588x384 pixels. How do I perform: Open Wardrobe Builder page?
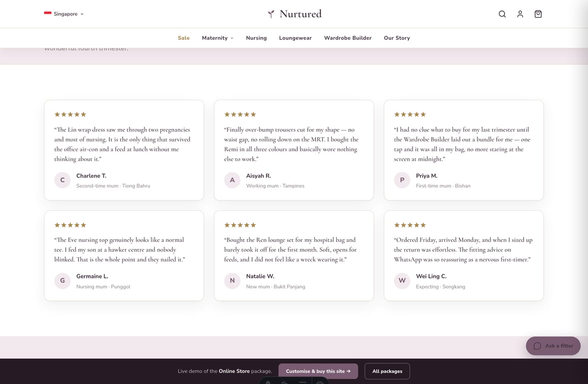point(348,38)
